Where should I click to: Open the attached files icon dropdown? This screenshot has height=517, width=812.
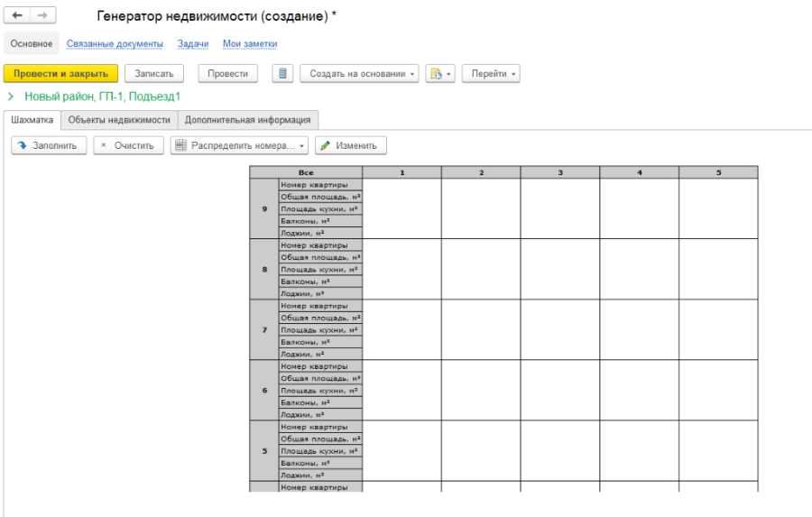coord(439,74)
